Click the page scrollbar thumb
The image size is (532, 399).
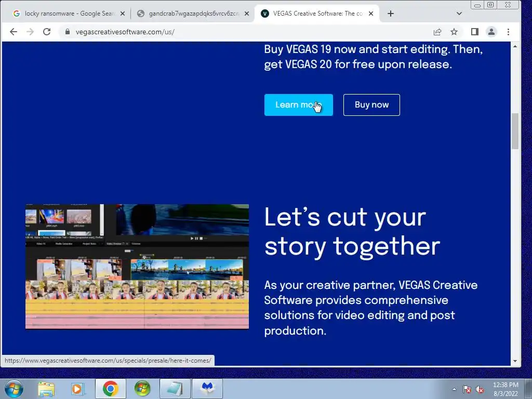coord(515,131)
